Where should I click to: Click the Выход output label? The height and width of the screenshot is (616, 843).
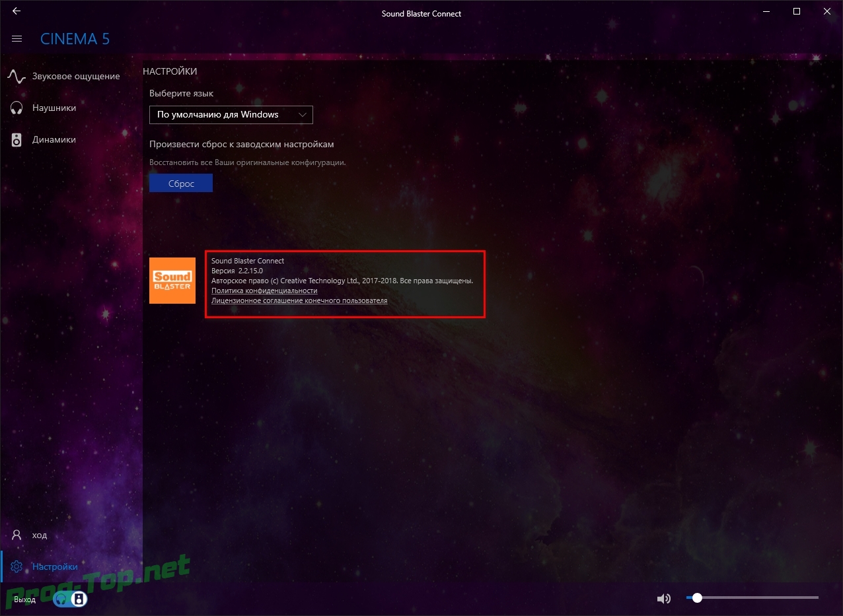click(25, 599)
